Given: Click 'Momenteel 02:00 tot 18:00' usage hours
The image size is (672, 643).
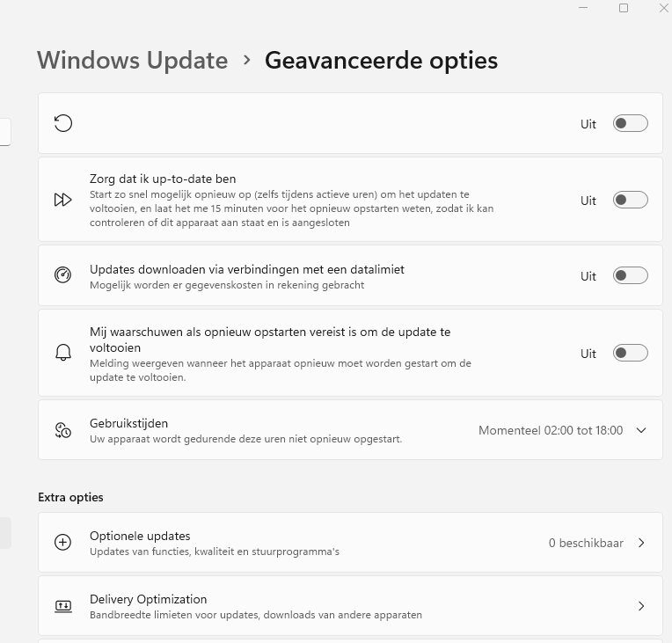Looking at the screenshot, I should [x=551, y=430].
